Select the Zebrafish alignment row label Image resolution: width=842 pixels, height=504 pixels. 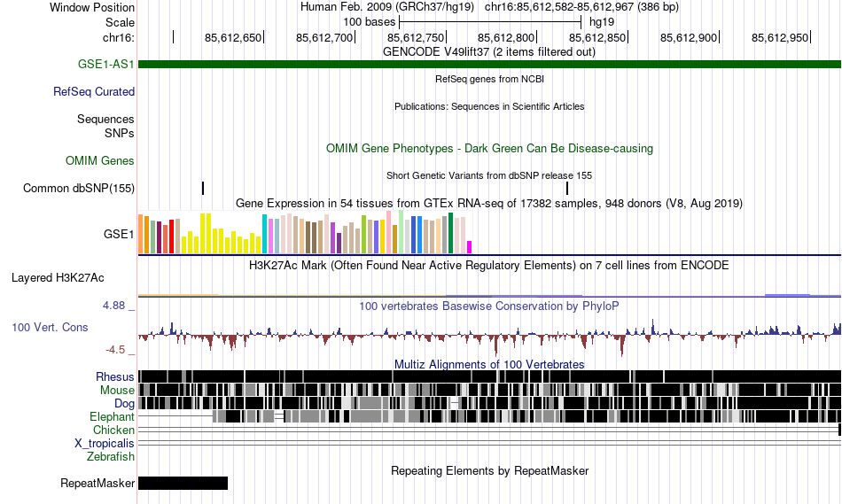tap(111, 456)
